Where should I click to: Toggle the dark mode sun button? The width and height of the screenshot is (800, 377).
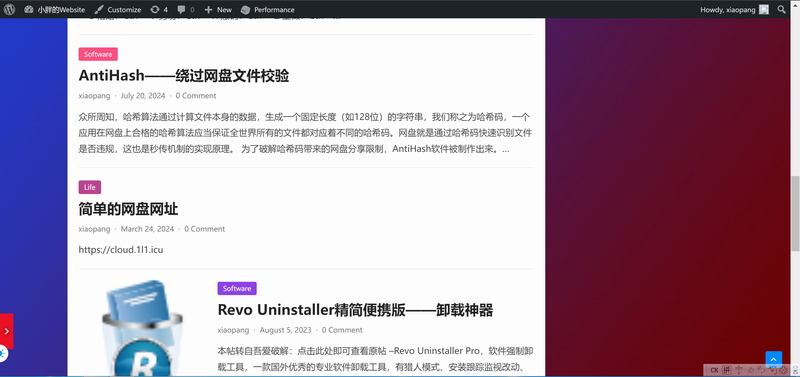(3, 353)
